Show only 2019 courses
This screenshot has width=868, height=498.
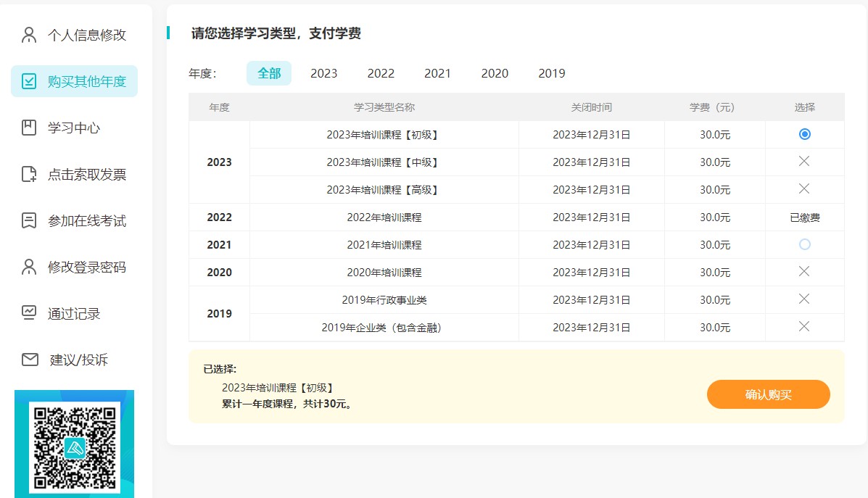point(551,73)
